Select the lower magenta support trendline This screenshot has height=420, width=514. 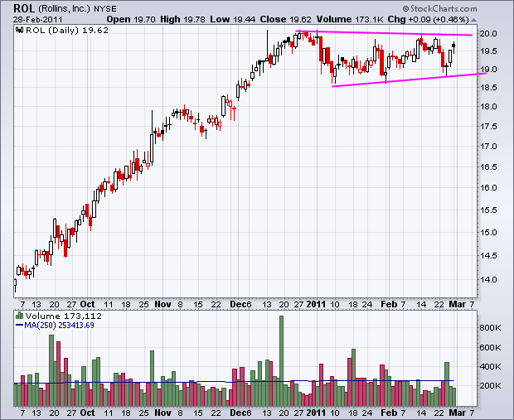tap(409, 80)
